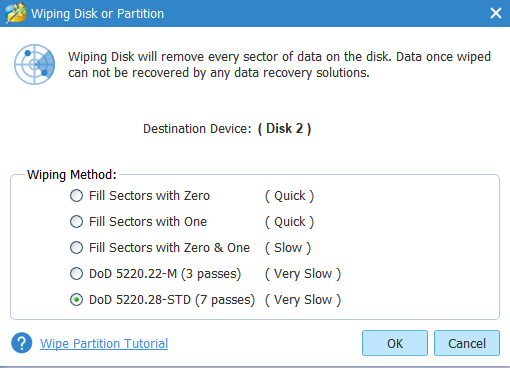The width and height of the screenshot is (510, 368).
Task: Click the blue question mark help icon
Action: (x=22, y=343)
